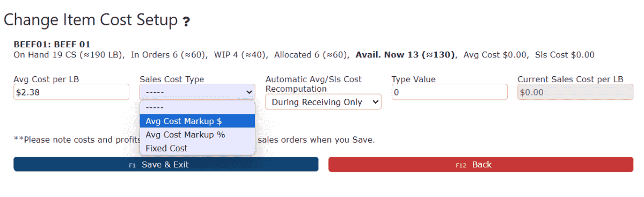The height and width of the screenshot is (197, 644).
Task: Choose Avg Cost Markup % option
Action: [x=197, y=135]
